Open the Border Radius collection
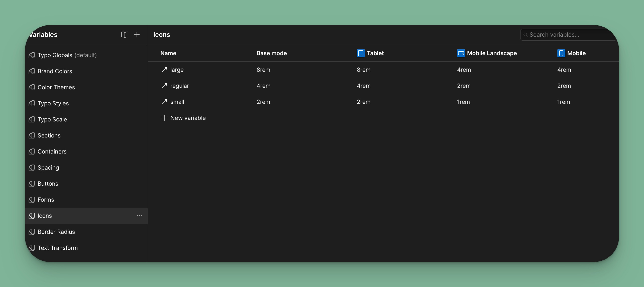644x287 pixels. [x=56, y=232]
